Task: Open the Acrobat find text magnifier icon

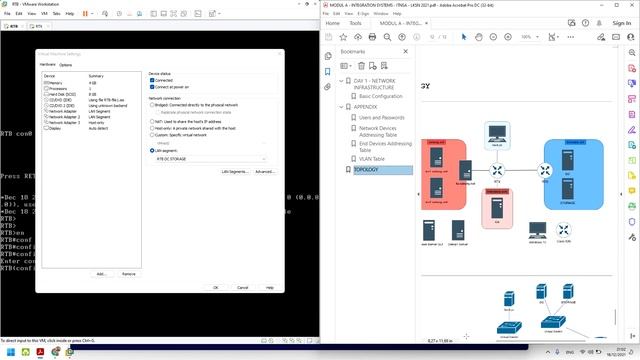Action: pos(387,37)
